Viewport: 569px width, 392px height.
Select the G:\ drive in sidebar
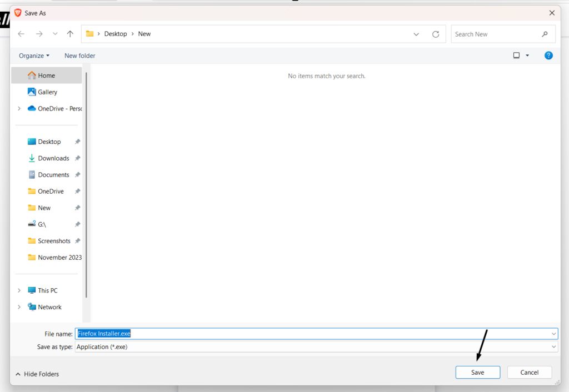pos(42,224)
